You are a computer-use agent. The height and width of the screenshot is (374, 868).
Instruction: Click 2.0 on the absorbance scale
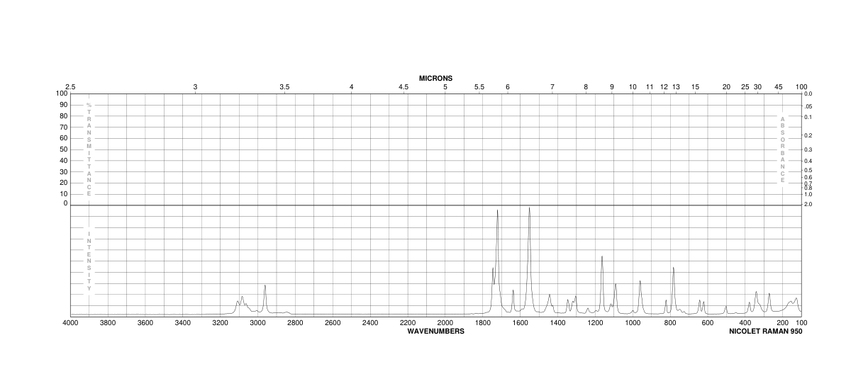pos(809,204)
